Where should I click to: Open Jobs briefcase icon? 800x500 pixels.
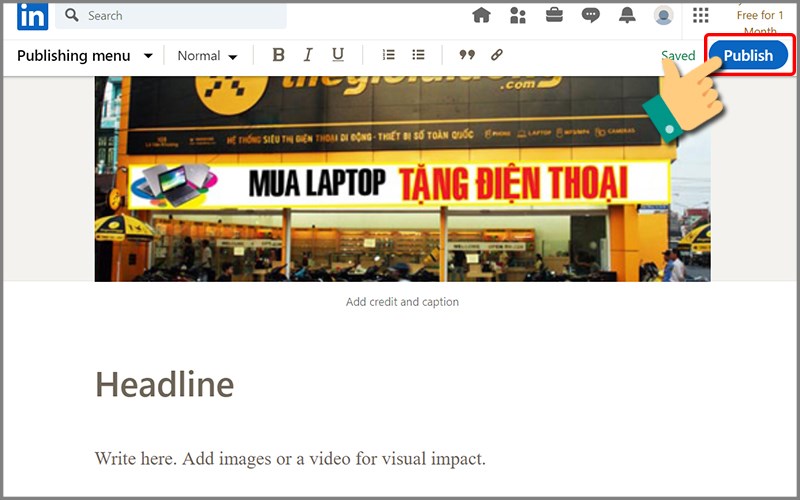pyautogui.click(x=554, y=15)
